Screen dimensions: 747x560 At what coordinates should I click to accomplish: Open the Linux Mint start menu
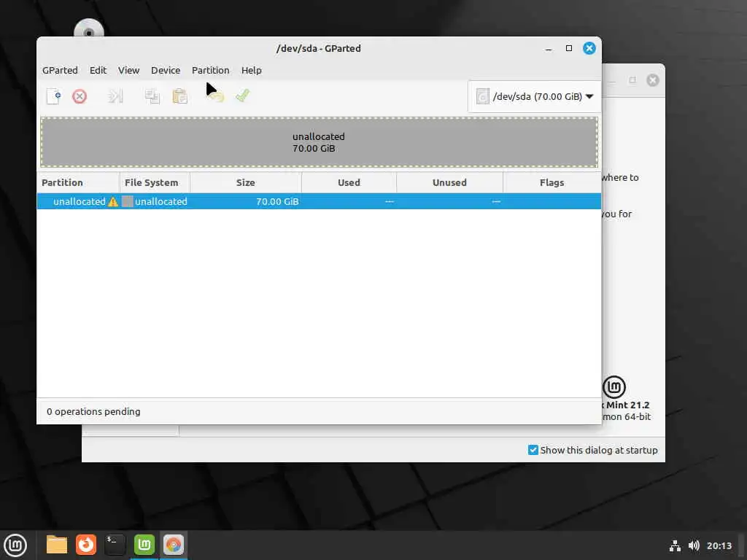16,545
